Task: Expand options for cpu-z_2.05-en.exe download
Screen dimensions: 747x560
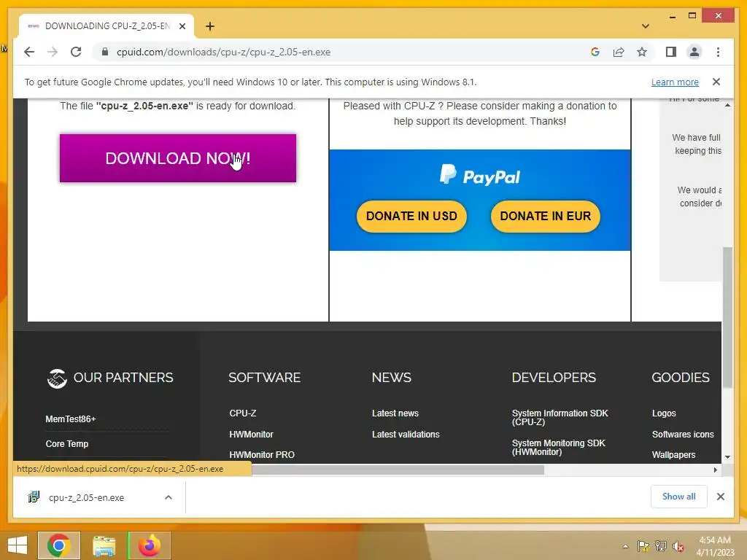Action: (x=169, y=497)
